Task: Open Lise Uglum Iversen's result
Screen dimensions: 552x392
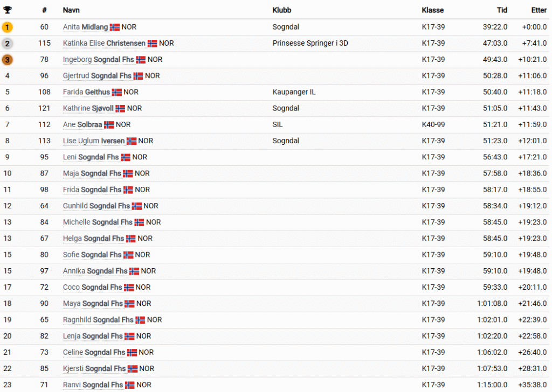Action: click(93, 141)
